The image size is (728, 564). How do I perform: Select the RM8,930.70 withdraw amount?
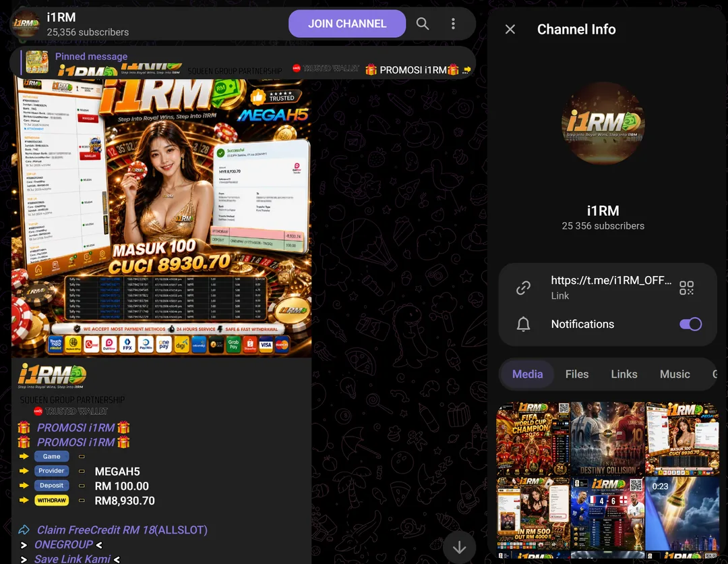125,501
